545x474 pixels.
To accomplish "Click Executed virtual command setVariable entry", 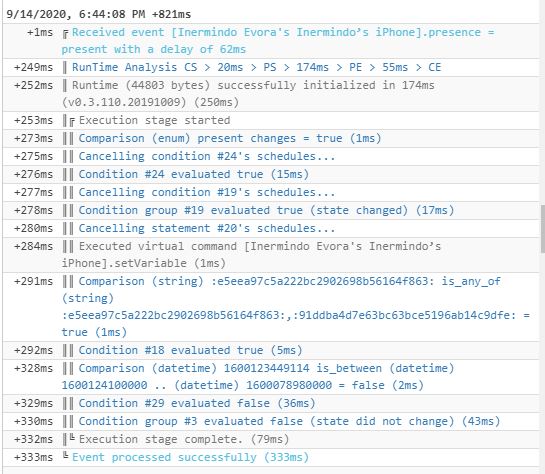I will tap(251, 254).
